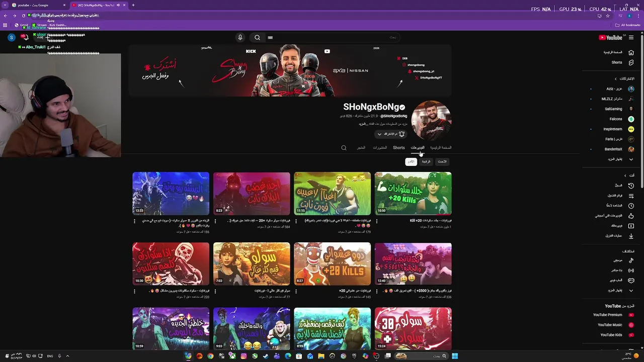
Task: Click the voice search microphone
Action: coord(240,38)
